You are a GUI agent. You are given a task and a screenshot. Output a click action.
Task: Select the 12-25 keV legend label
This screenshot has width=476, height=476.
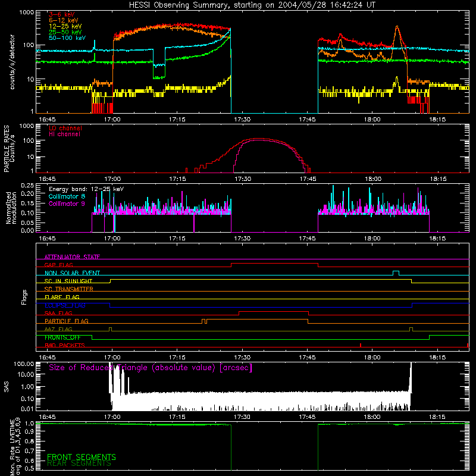(x=65, y=26)
